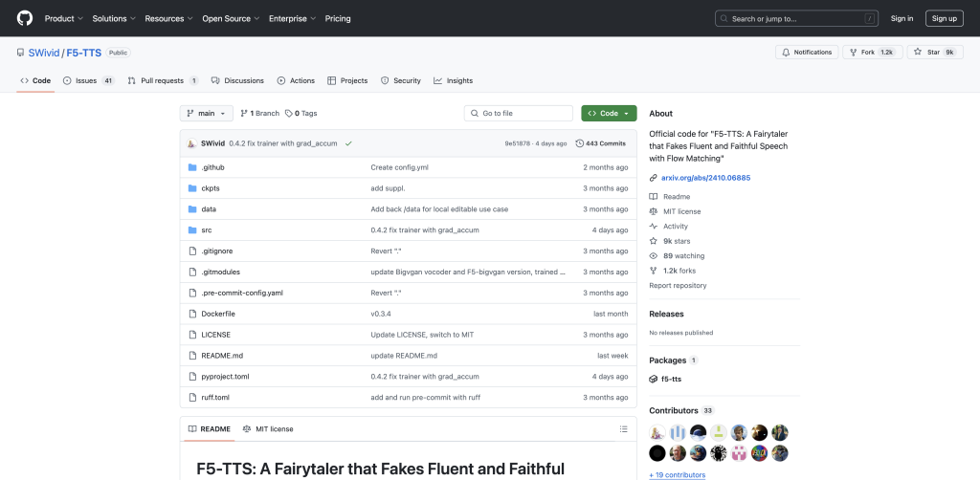This screenshot has height=480, width=980.
Task: Click the Sign in link
Action: 902,19
